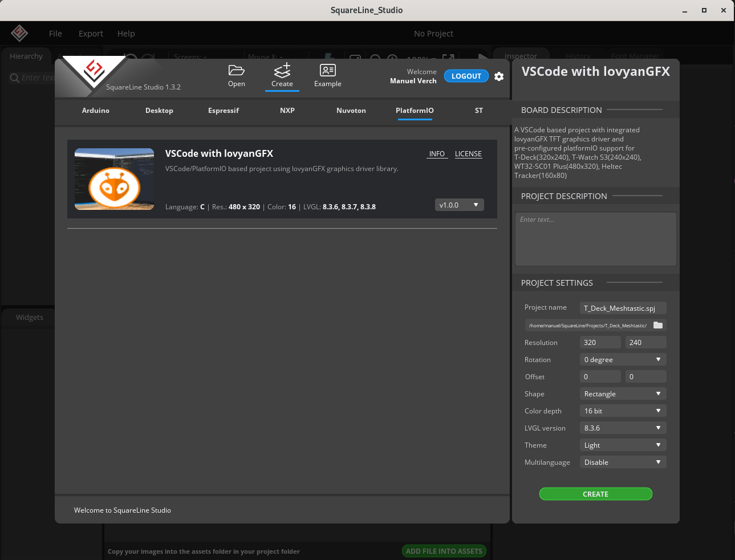
Task: Open the Export menu
Action: tap(91, 34)
